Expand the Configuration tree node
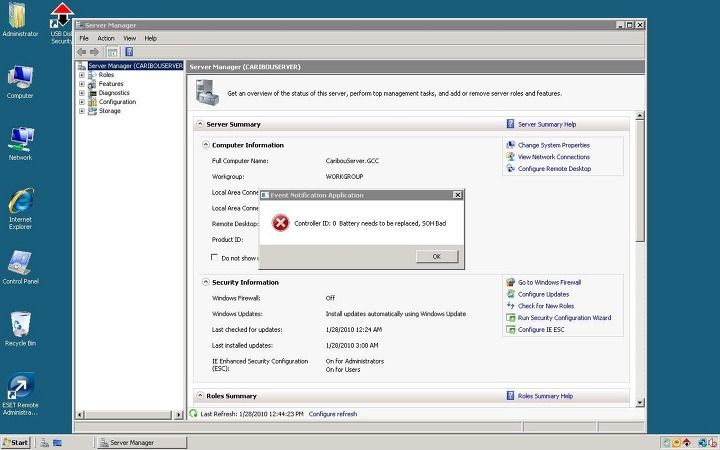 pyautogui.click(x=82, y=102)
